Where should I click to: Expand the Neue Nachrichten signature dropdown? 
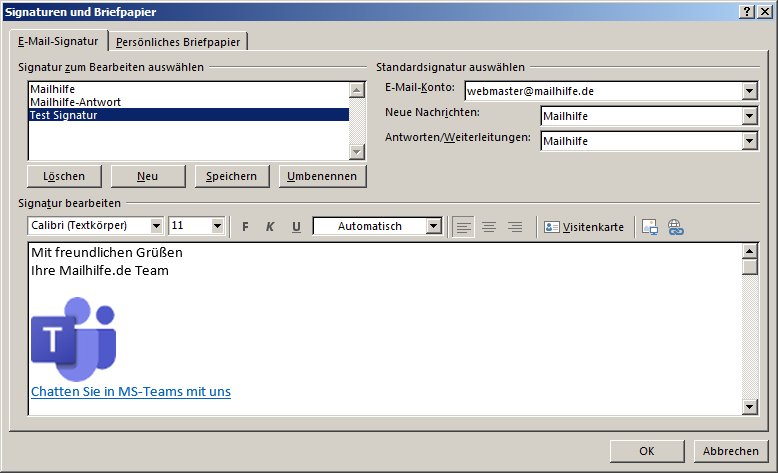[750, 116]
